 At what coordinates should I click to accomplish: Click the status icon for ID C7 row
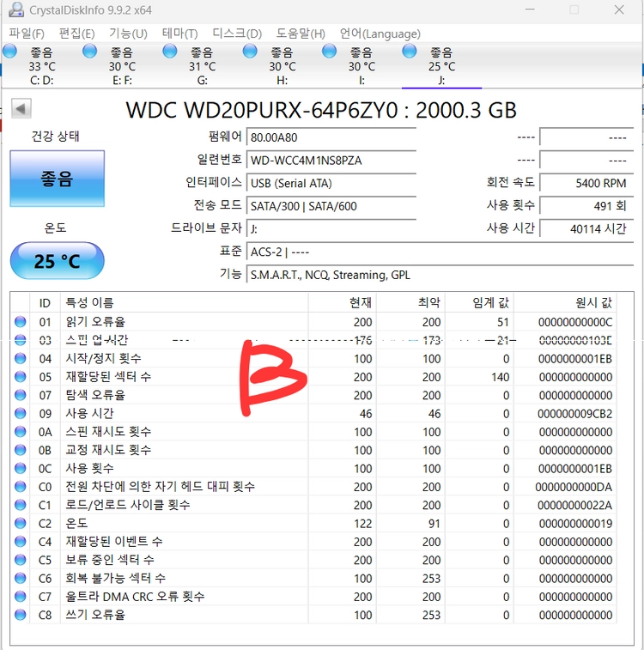click(20, 596)
